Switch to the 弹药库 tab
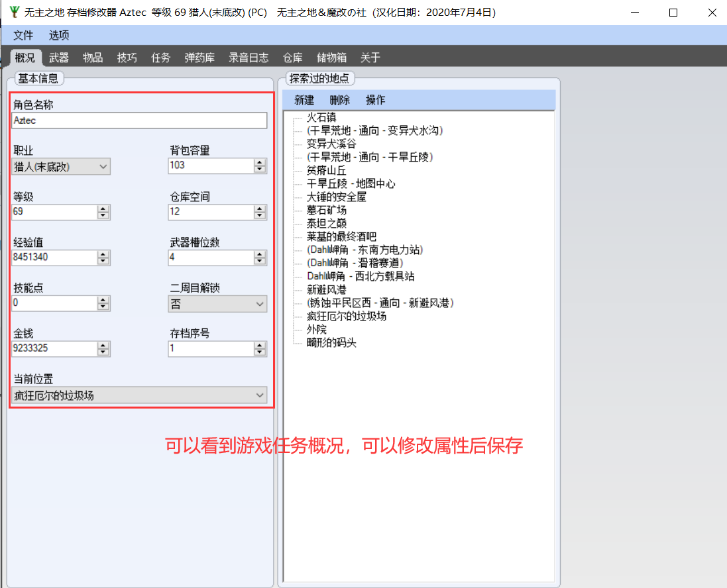Image resolution: width=727 pixels, height=588 pixels. 199,58
